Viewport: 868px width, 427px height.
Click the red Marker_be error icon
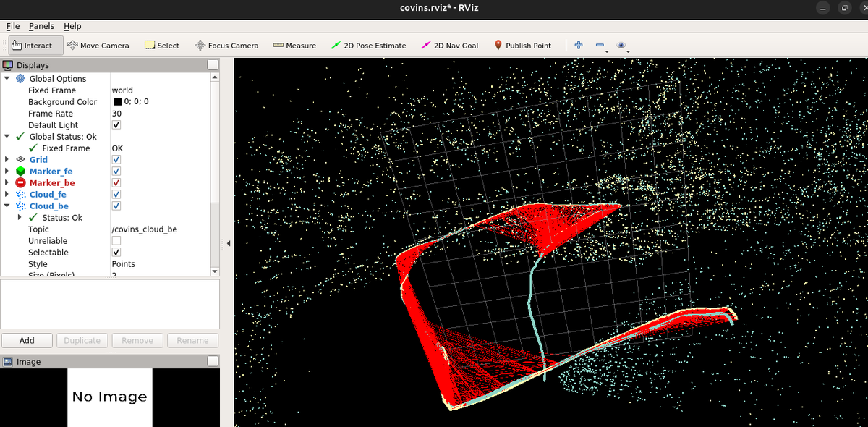20,182
